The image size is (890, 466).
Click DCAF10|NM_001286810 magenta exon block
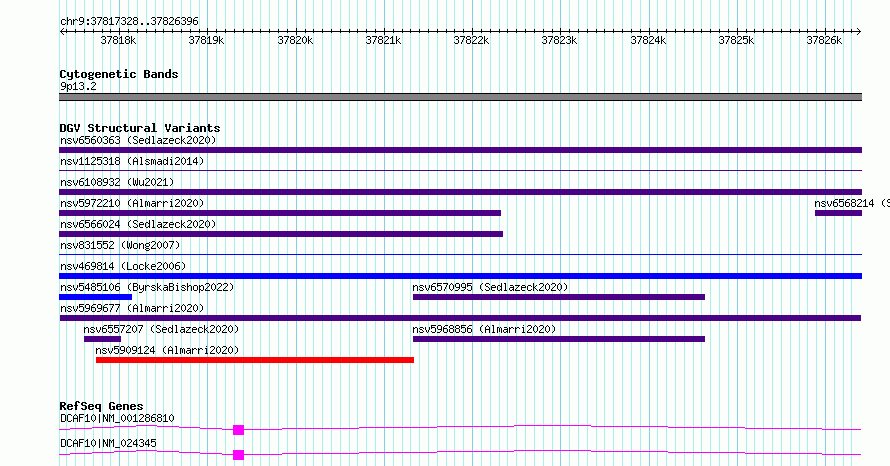click(238, 430)
